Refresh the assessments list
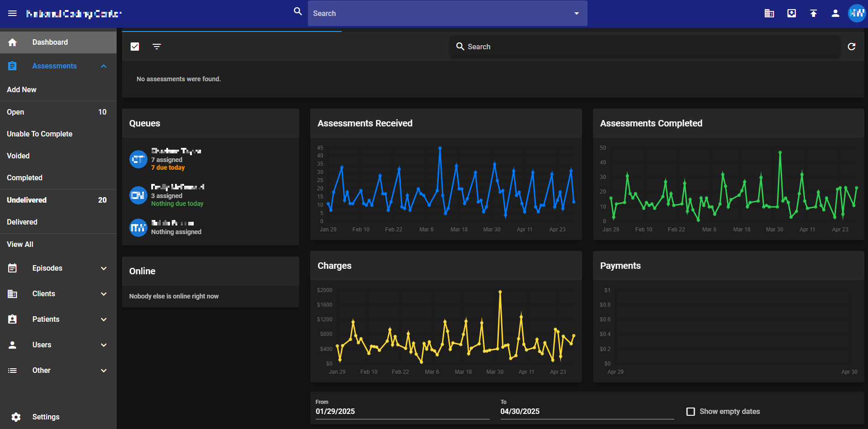868x429 pixels. [852, 47]
